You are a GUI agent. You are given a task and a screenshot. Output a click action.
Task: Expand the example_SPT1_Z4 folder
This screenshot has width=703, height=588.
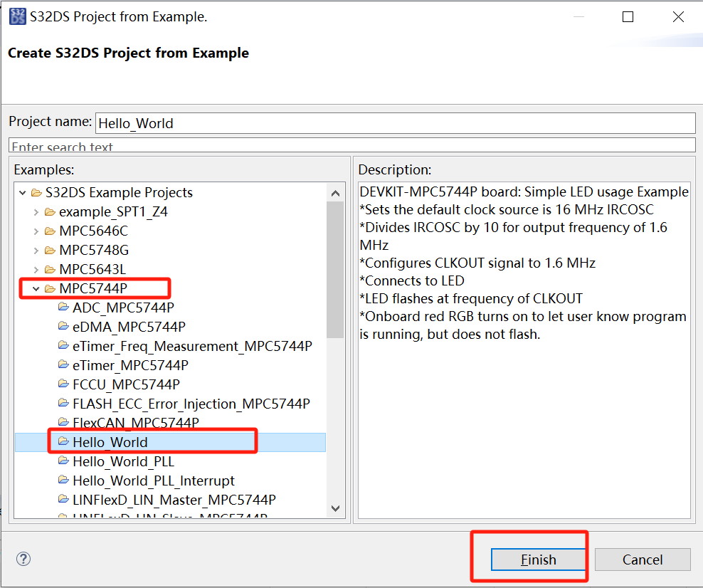click(x=36, y=212)
